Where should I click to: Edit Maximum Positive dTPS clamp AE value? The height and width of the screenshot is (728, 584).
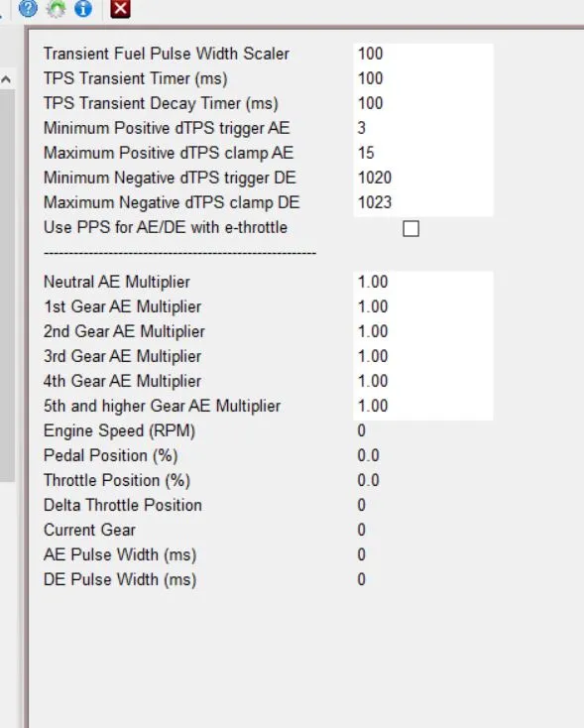click(423, 153)
